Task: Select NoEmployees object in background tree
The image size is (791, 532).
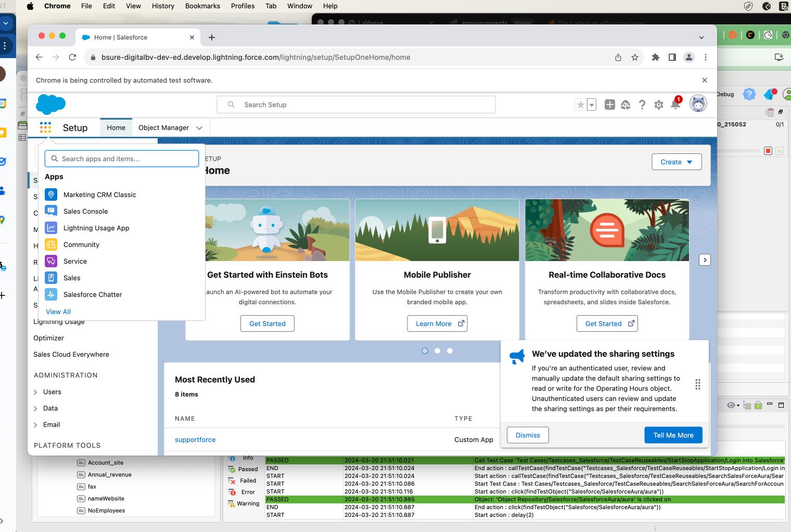Action: click(x=101, y=511)
